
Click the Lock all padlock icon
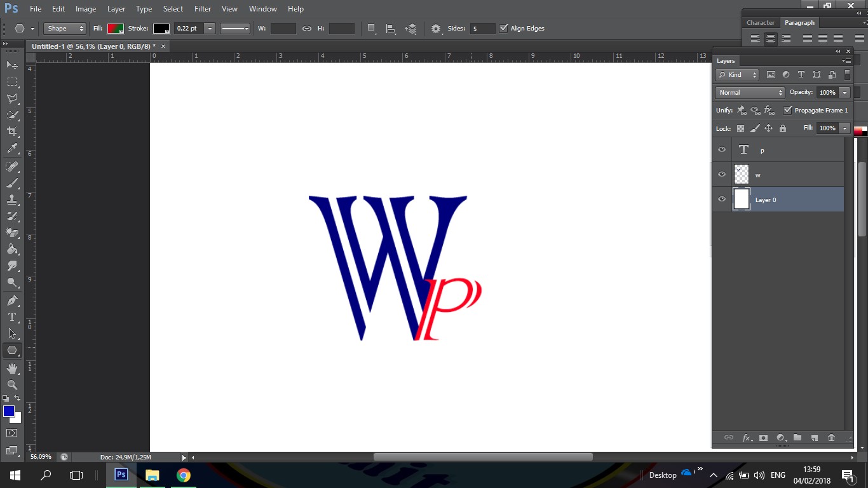coord(782,128)
